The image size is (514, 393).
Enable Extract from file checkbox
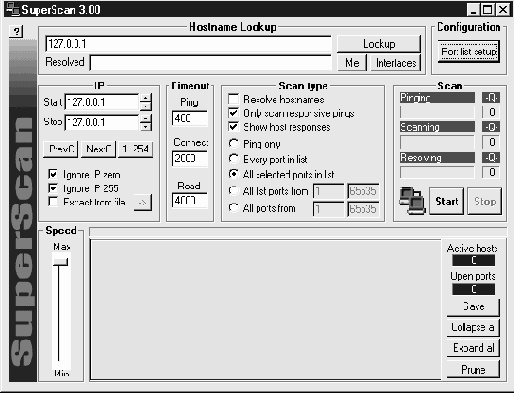(x=53, y=201)
